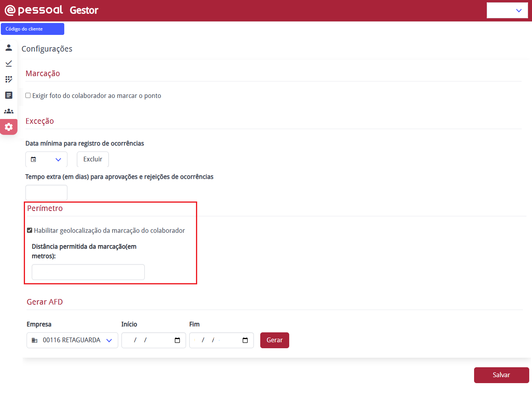The image size is (532, 397).
Task: Save settings with the Salvar button
Action: (x=501, y=375)
